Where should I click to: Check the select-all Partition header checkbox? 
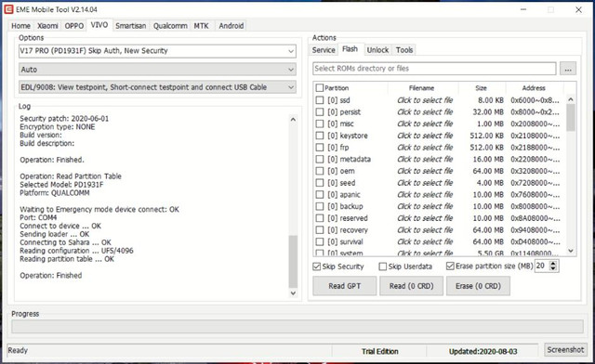click(320, 88)
